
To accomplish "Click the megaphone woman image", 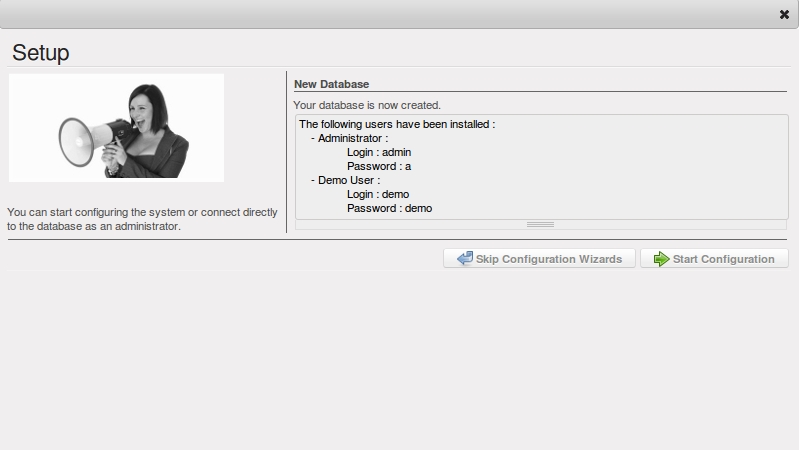I will (116, 128).
